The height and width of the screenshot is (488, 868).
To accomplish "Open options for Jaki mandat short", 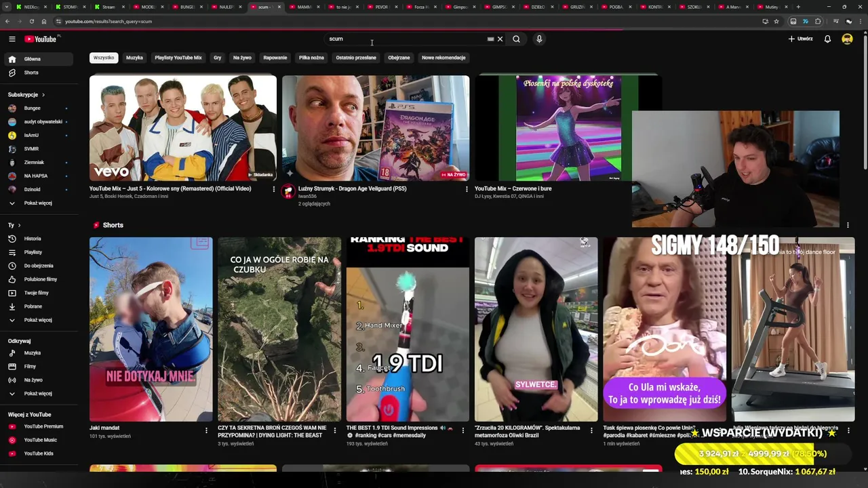I will click(207, 430).
